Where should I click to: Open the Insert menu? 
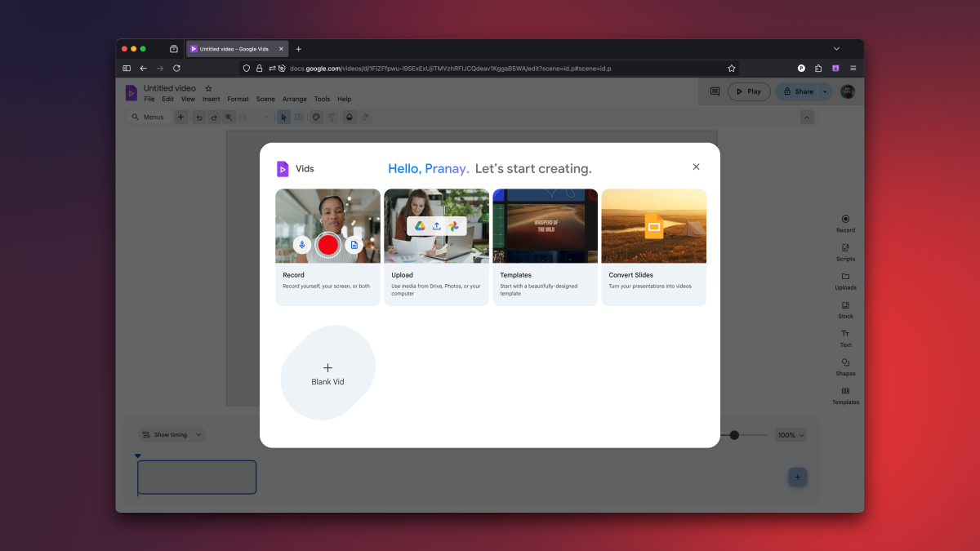pyautogui.click(x=211, y=98)
